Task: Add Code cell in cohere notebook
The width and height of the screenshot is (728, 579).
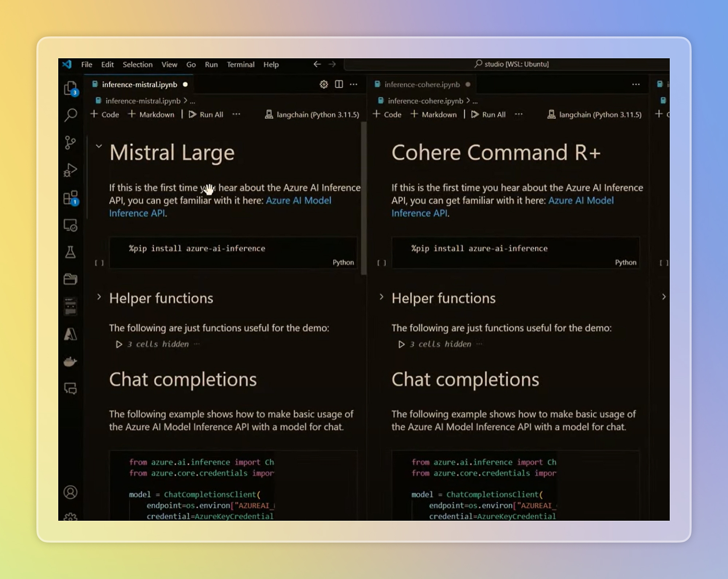Action: point(387,114)
